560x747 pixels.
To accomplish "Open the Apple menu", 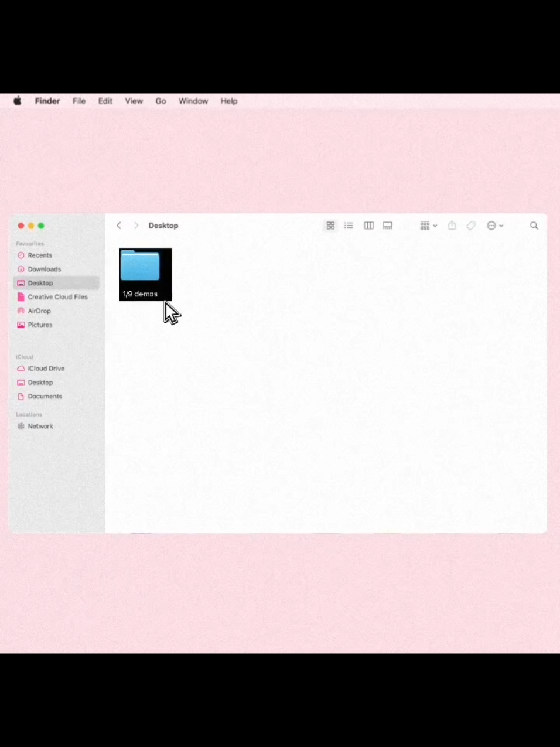I will coord(18,101).
